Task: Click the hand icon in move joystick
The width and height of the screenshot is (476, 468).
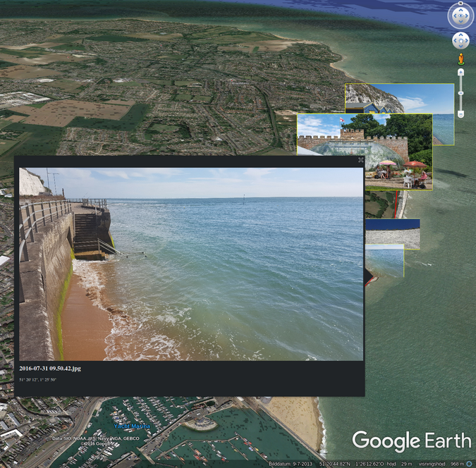Action: point(460,41)
